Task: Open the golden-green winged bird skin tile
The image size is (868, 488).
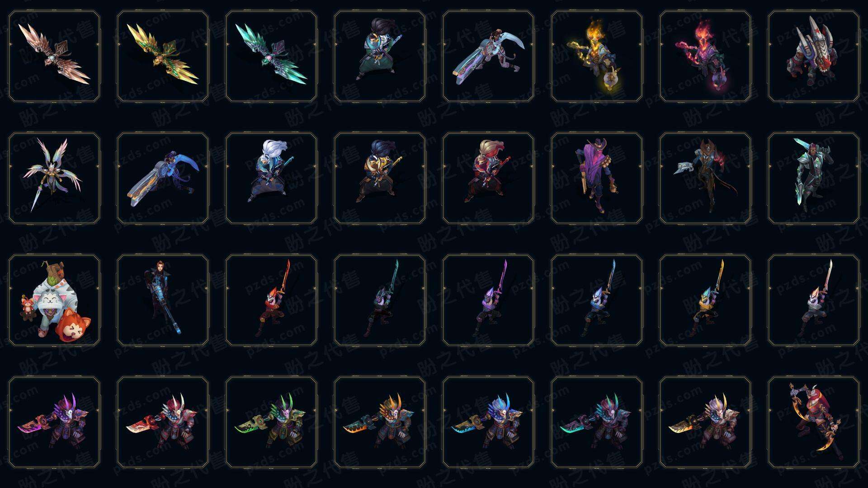Action: tap(163, 56)
